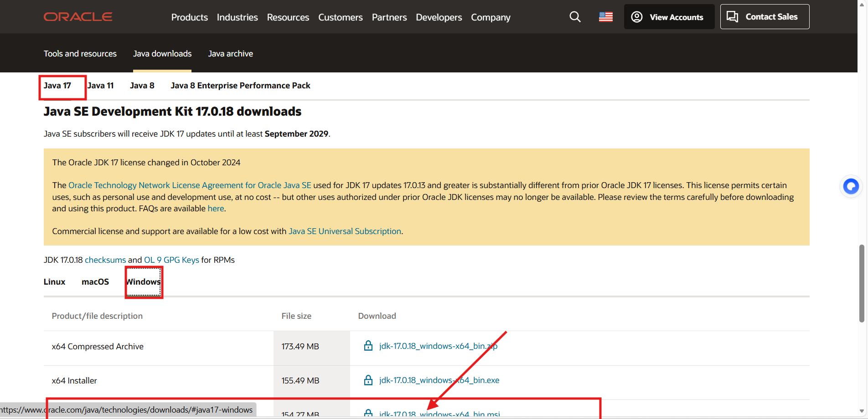Click 'Product/file description' column header

pyautogui.click(x=97, y=316)
